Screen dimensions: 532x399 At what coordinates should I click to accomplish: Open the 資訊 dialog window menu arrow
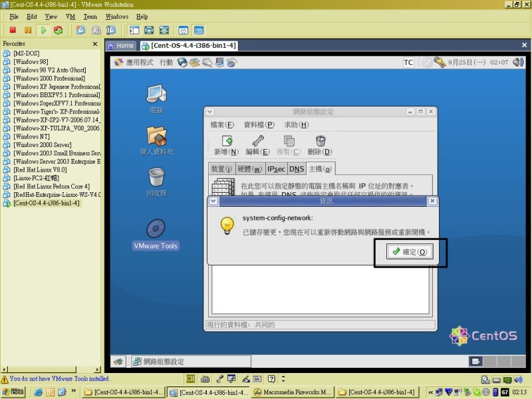[213, 201]
